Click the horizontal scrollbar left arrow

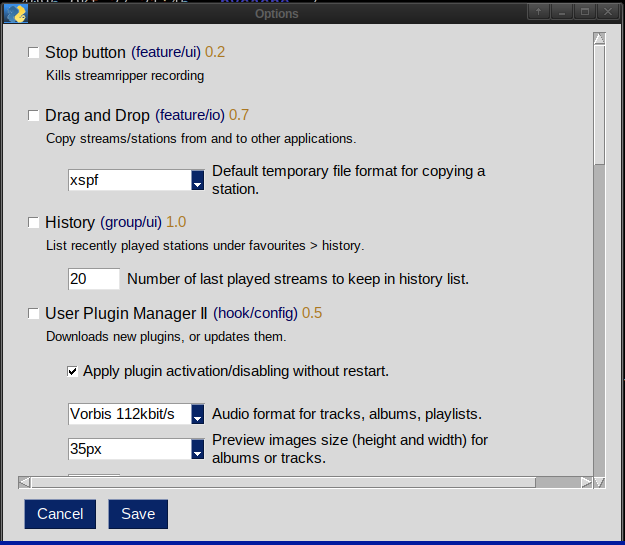click(x=25, y=482)
